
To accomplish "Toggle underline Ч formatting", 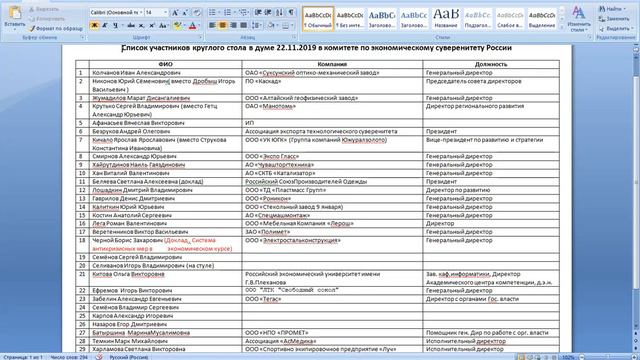I will (x=116, y=25).
